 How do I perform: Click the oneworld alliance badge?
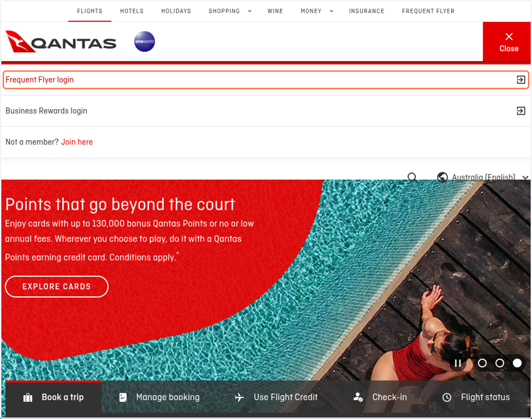tap(145, 42)
